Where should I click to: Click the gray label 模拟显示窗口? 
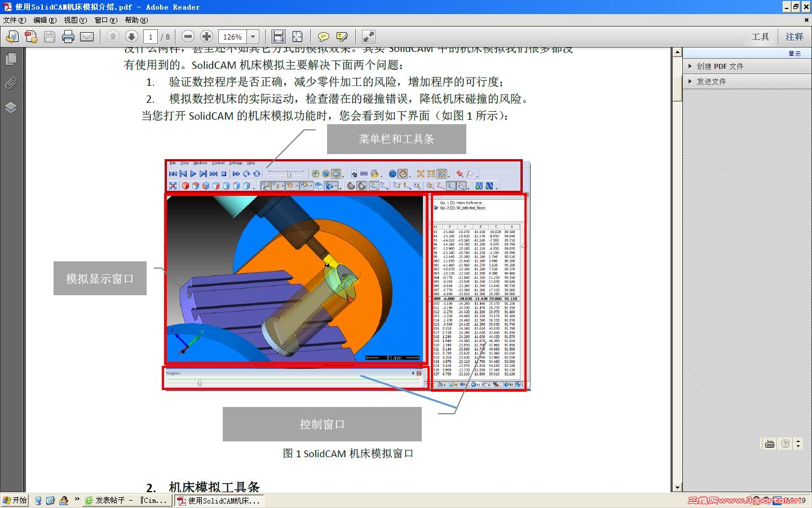[100, 278]
